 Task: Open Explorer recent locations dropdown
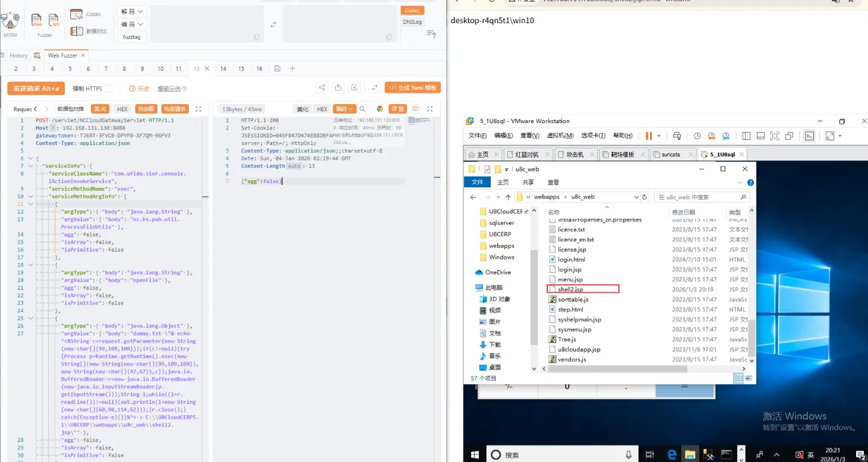coord(499,197)
